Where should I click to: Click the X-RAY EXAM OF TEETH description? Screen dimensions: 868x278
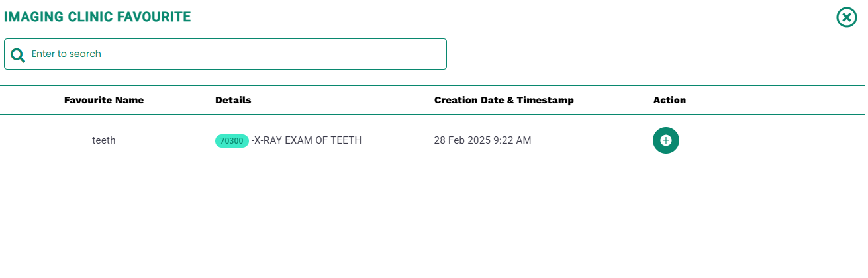307,140
